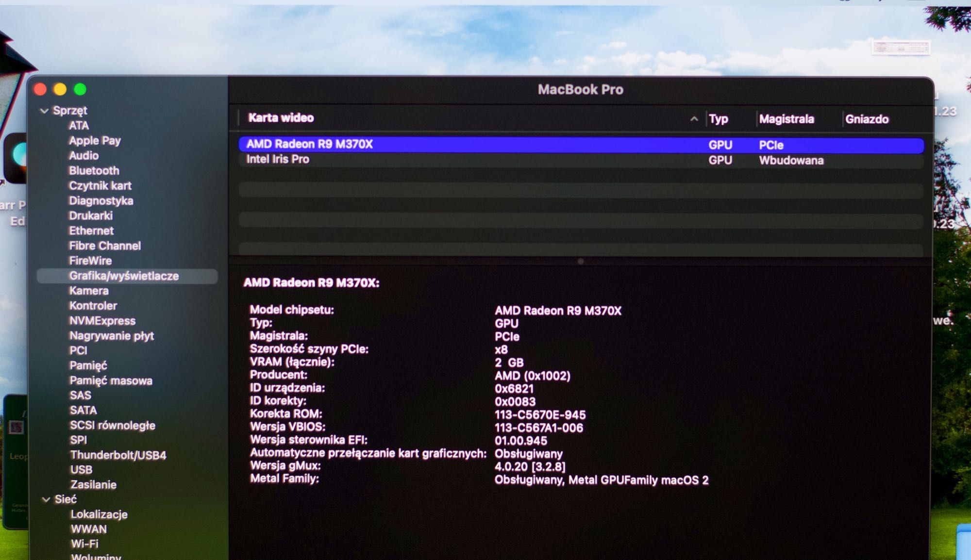The height and width of the screenshot is (560, 971).
Task: Open Wi-Fi in the sidebar
Action: point(85,544)
